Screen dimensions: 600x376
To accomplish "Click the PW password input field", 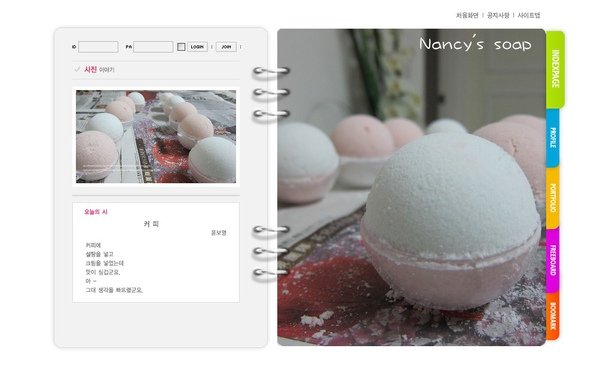I will click(153, 47).
